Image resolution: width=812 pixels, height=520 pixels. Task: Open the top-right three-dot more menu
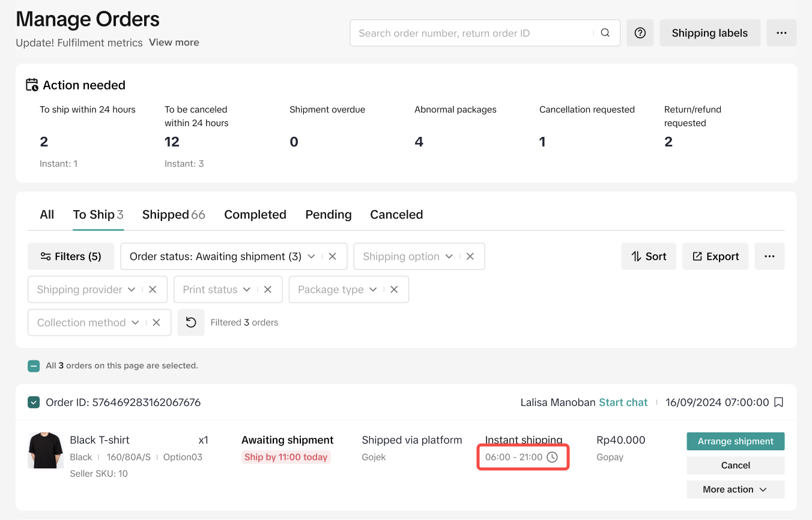[x=781, y=33]
